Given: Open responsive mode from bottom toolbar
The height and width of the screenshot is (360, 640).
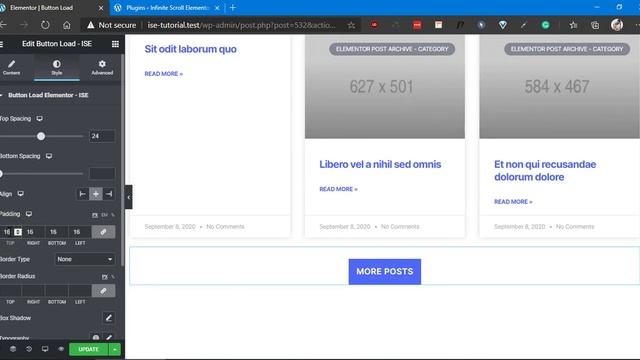Looking at the screenshot, I should point(45,349).
